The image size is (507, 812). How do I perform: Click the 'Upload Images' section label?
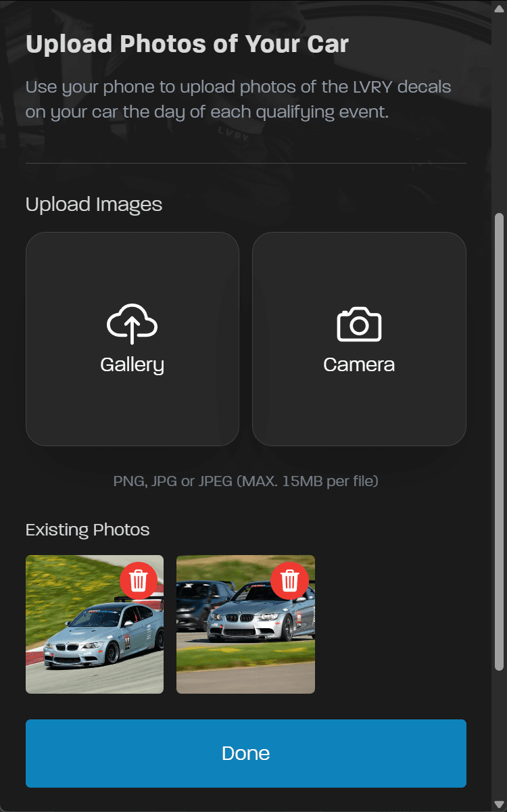(94, 204)
